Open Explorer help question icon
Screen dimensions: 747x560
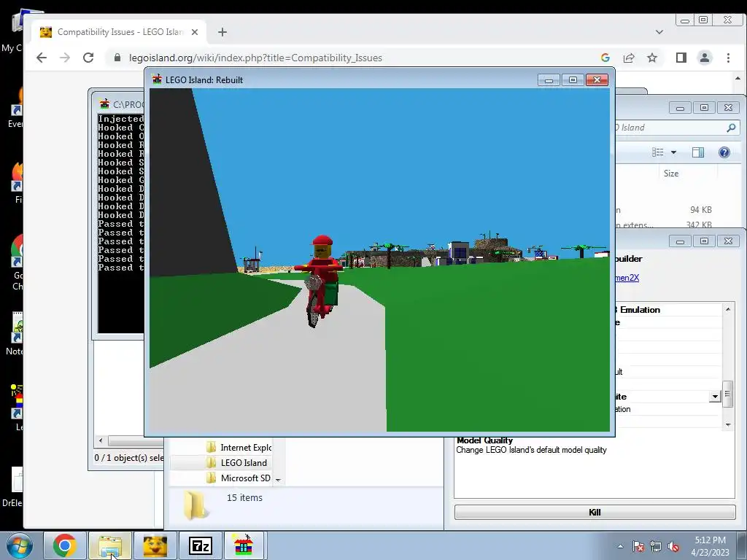point(724,152)
